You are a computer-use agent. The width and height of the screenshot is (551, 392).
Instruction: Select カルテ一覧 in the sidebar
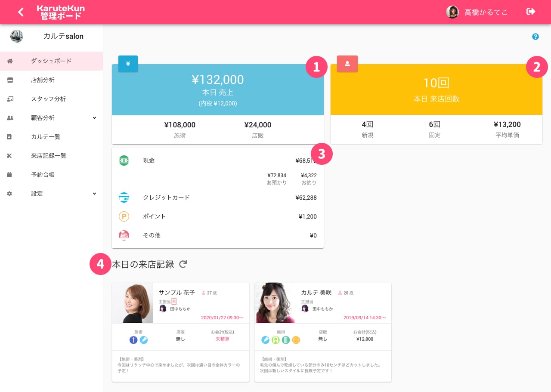46,137
